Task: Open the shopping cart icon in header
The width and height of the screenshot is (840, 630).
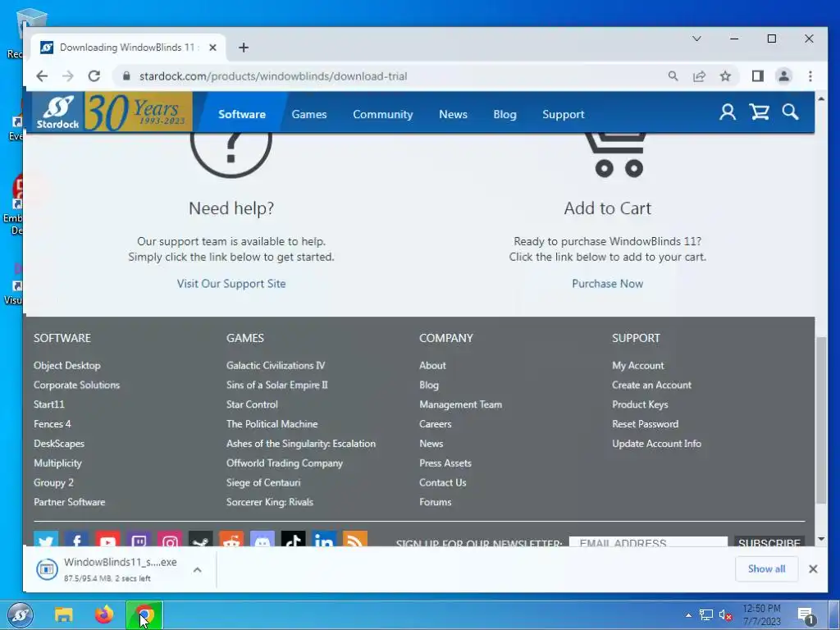Action: [x=759, y=112]
